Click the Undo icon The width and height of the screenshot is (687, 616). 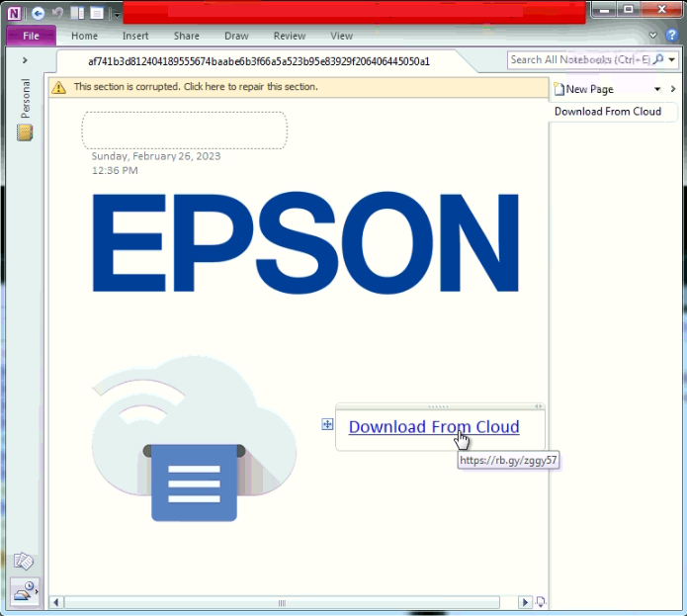(57, 13)
